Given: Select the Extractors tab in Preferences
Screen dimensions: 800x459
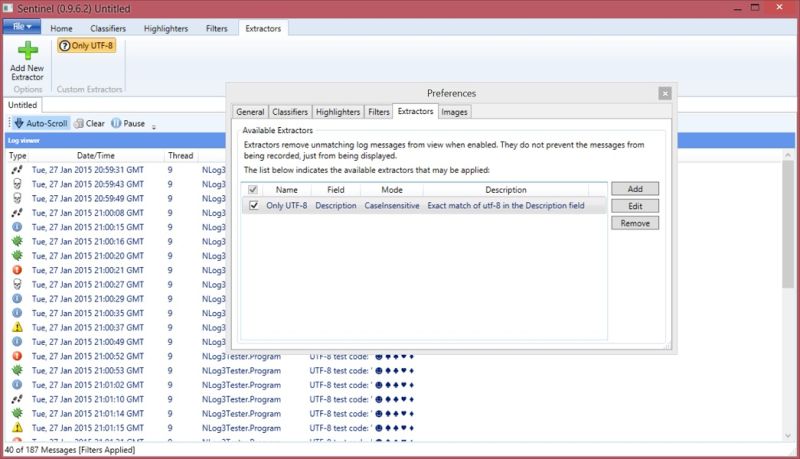Looking at the screenshot, I should [415, 111].
